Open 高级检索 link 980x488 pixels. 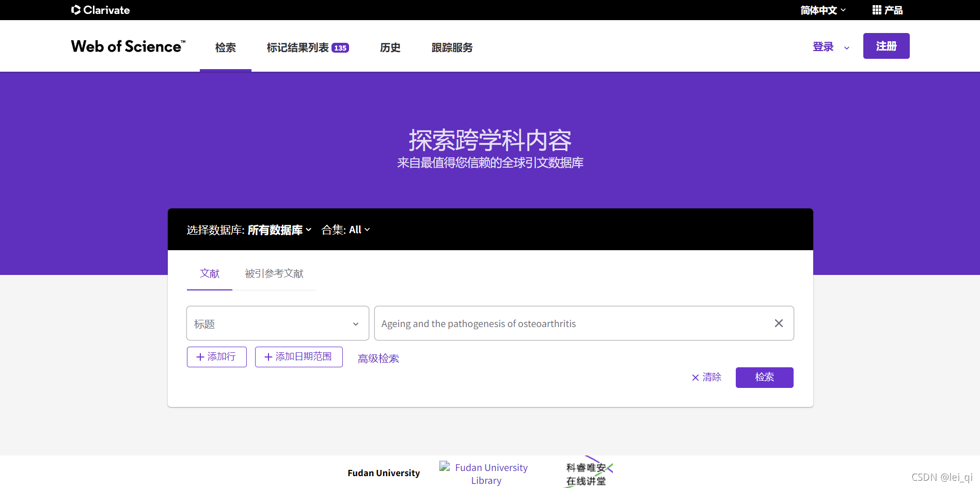[x=378, y=359]
